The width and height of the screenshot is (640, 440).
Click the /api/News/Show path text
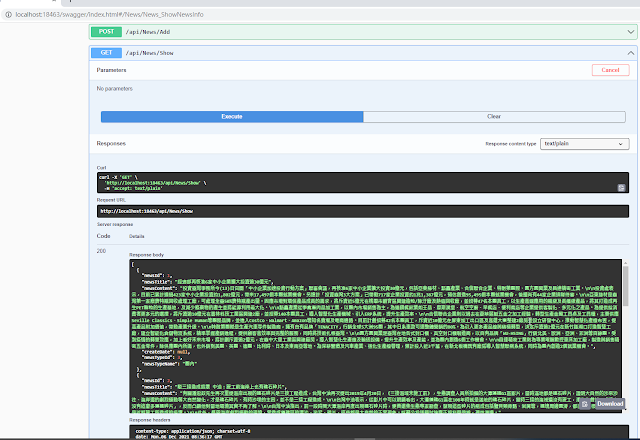point(149,53)
